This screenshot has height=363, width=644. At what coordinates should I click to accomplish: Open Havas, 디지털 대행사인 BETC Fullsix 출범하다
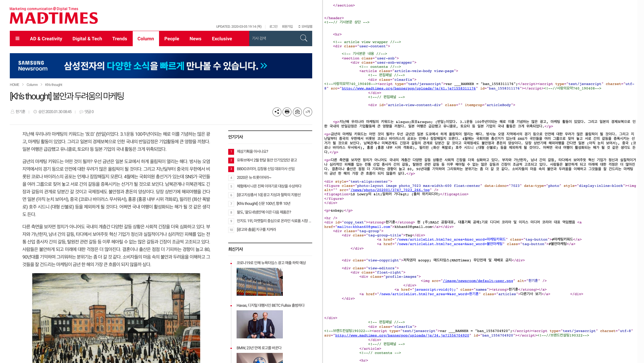270,305
